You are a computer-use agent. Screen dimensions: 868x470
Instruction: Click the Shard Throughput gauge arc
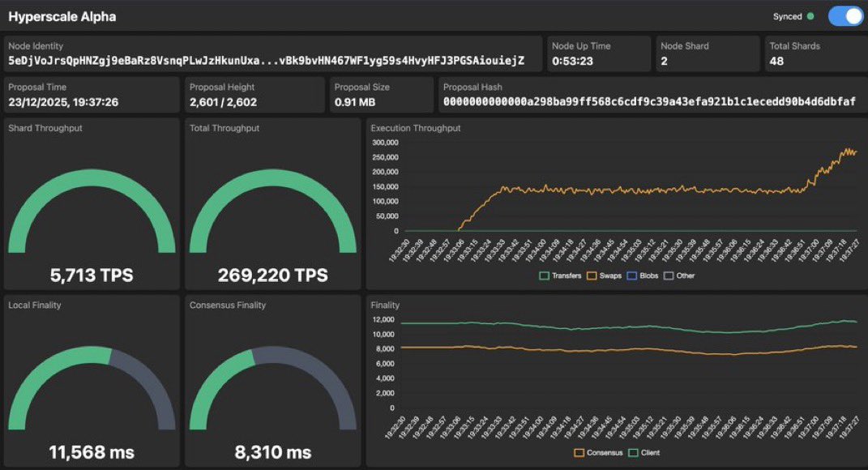coord(92,174)
